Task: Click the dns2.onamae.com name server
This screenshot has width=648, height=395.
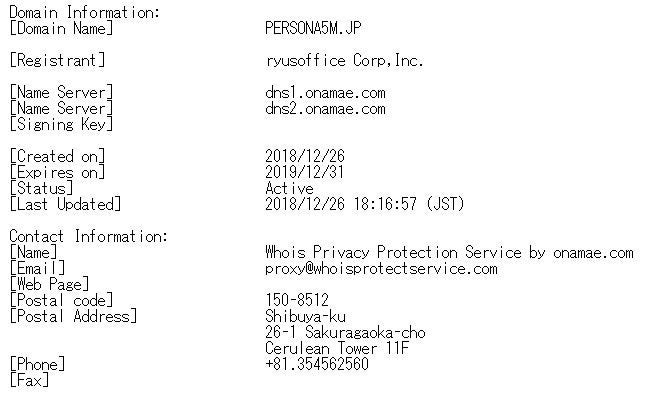Action: 325,109
